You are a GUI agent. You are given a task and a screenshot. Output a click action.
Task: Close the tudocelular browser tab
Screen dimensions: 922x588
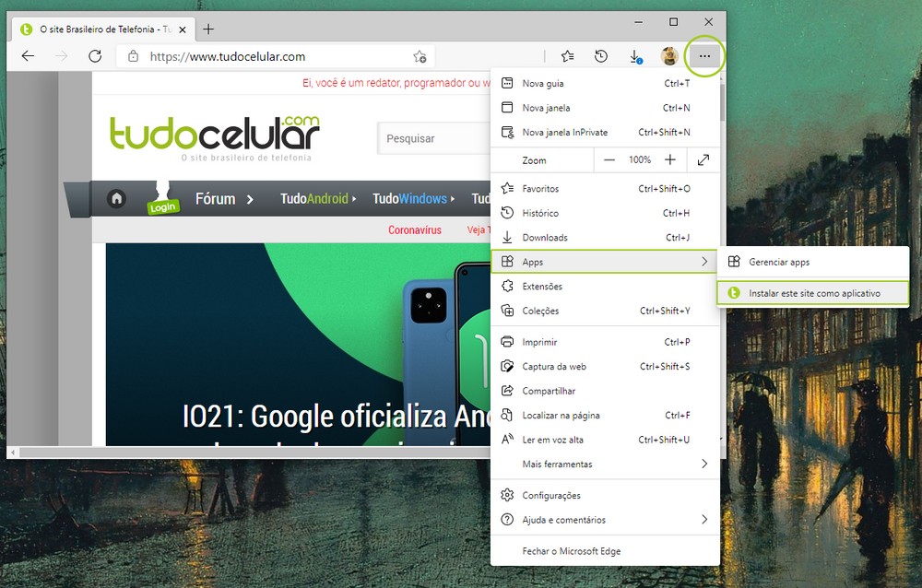pos(183,29)
